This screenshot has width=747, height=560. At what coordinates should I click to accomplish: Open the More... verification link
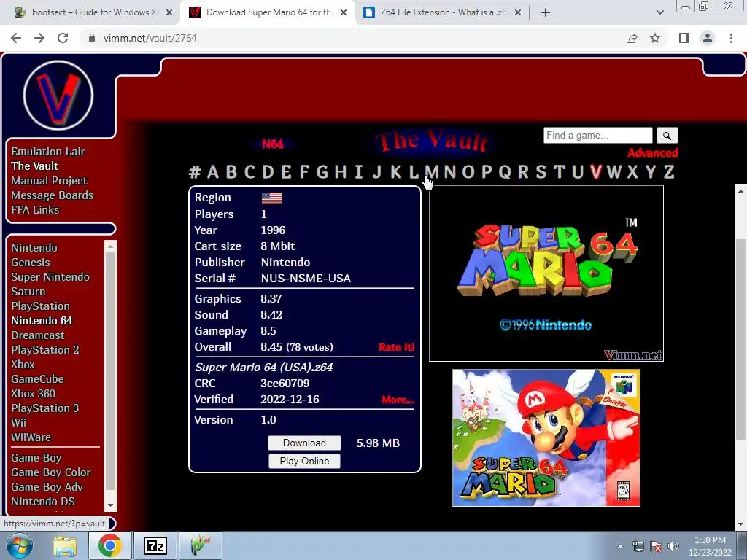(398, 400)
